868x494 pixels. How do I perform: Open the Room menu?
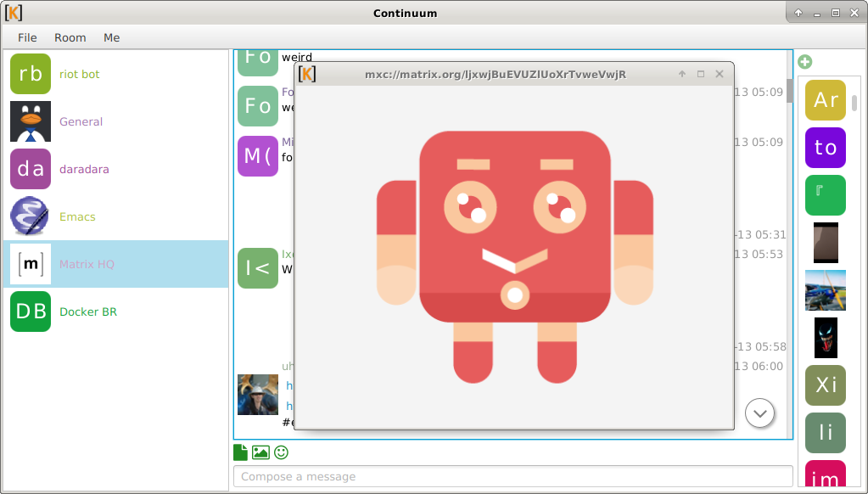click(x=70, y=37)
